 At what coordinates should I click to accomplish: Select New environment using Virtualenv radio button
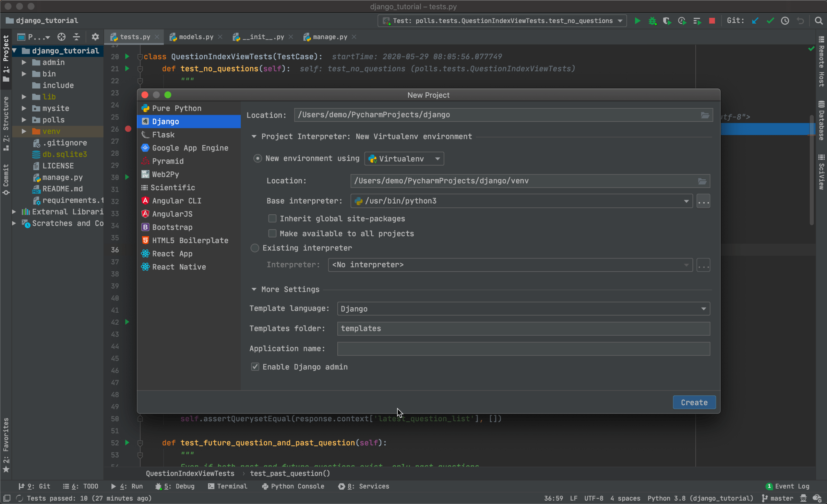(256, 158)
